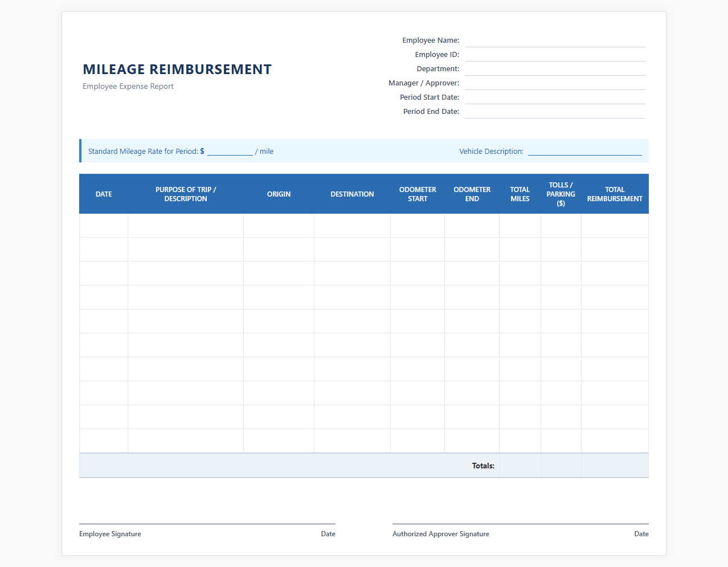Click the Date label beside Employee Signature

pyautogui.click(x=328, y=535)
